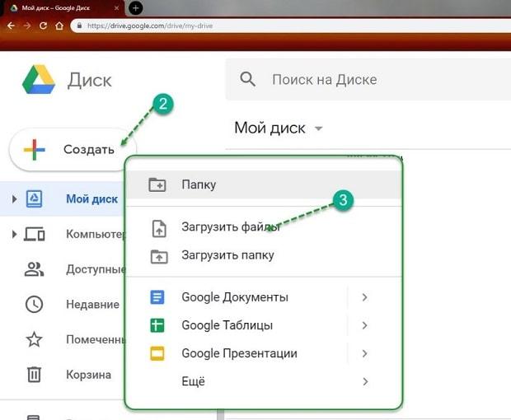Click the padlock site info icon
511x420 pixels.
point(79,26)
